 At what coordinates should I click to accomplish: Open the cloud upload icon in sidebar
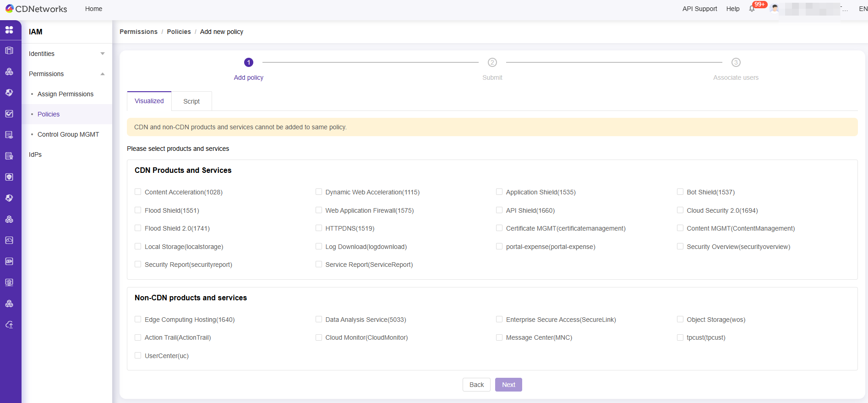9,325
